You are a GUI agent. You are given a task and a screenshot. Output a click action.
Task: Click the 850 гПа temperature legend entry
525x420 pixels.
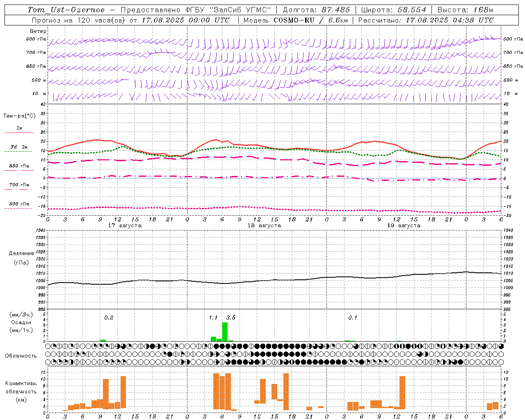coord(19,166)
